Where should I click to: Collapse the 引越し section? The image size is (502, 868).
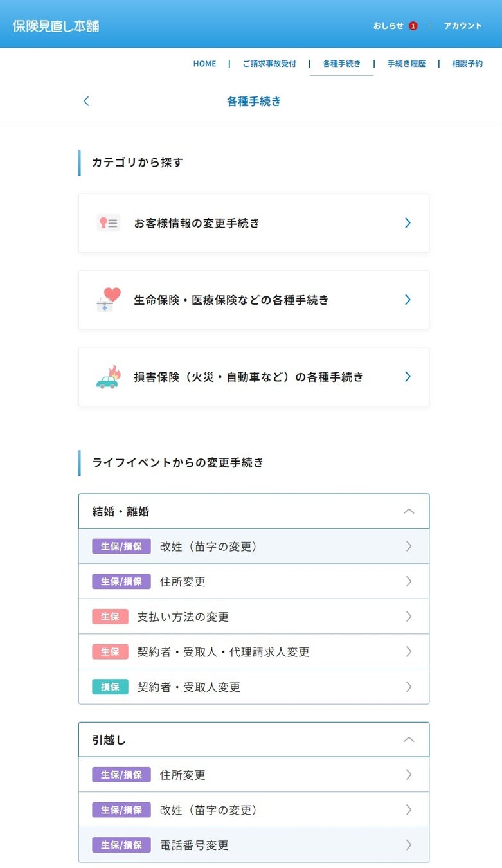point(408,739)
